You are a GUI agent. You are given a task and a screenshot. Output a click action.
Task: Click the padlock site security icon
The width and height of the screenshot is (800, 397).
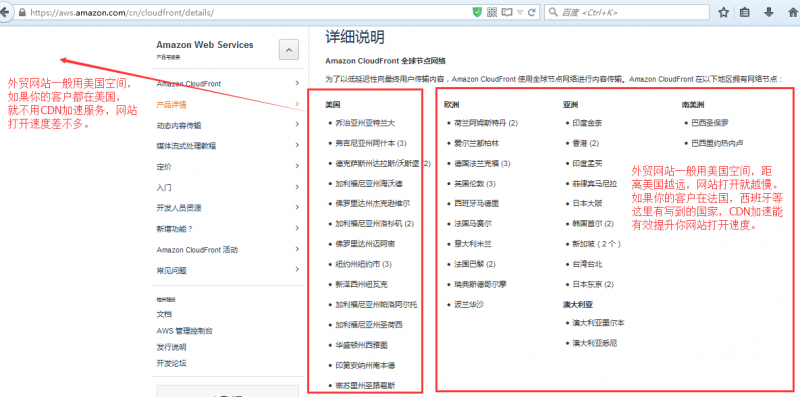[x=21, y=12]
